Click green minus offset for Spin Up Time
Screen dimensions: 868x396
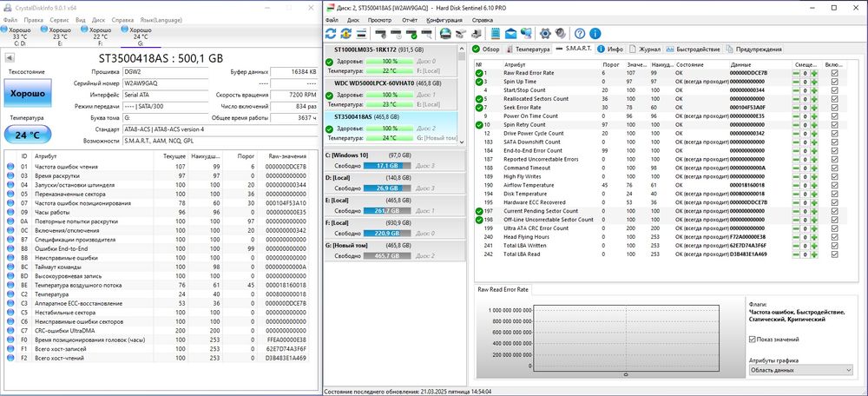pyautogui.click(x=796, y=82)
